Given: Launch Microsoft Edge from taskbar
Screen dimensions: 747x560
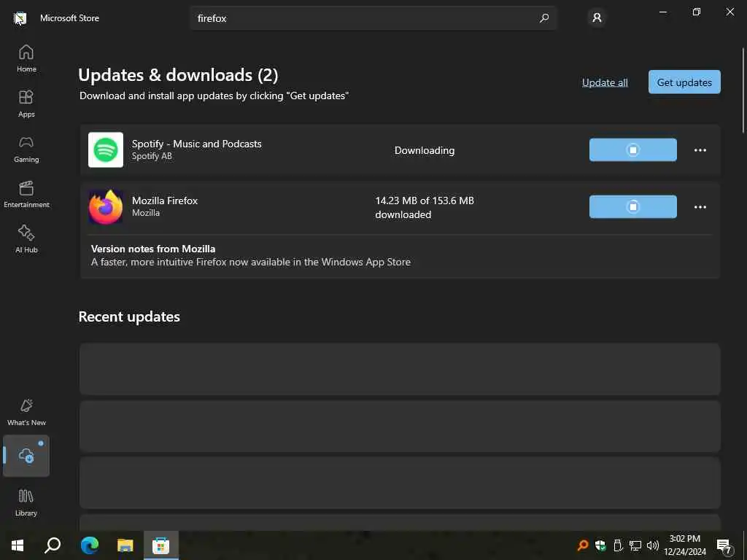Looking at the screenshot, I should click(90, 545).
